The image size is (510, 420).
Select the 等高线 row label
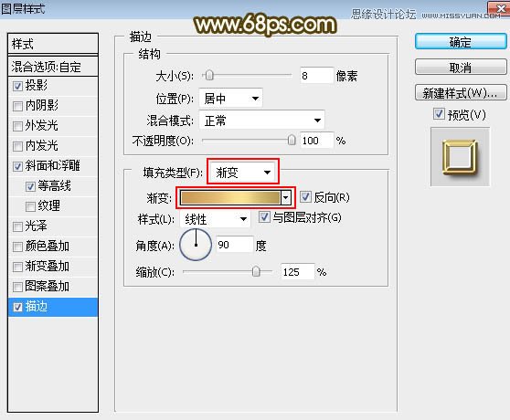54,186
